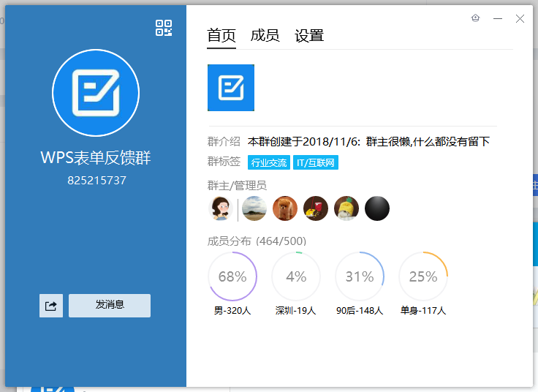Open the admin avatar with red drink
This screenshot has width=538, height=392.
click(x=316, y=208)
